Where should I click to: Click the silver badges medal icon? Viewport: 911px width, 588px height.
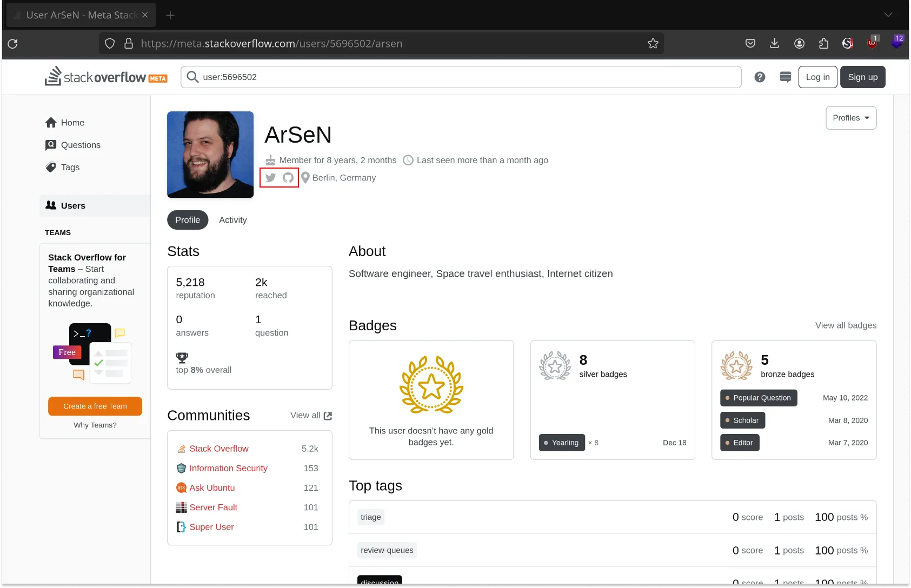pos(555,366)
